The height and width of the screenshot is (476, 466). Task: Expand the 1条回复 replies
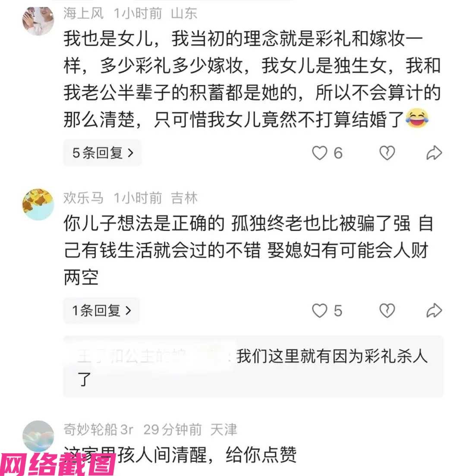(101, 311)
